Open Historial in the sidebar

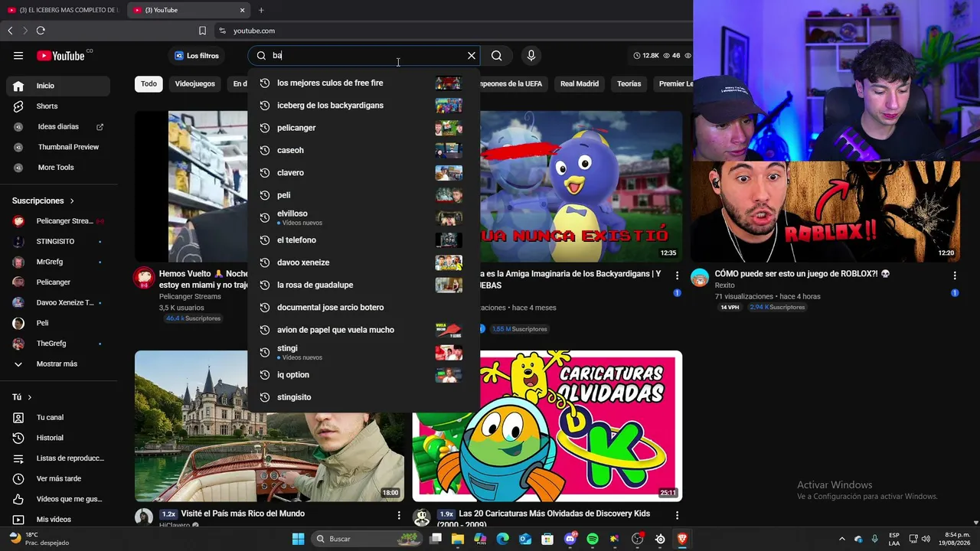(x=58, y=438)
